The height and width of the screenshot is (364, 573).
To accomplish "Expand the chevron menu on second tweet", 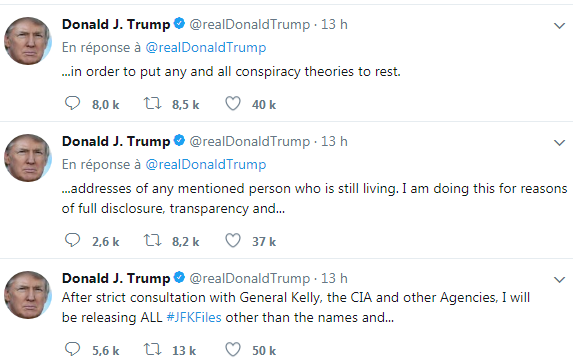I will click(x=559, y=143).
